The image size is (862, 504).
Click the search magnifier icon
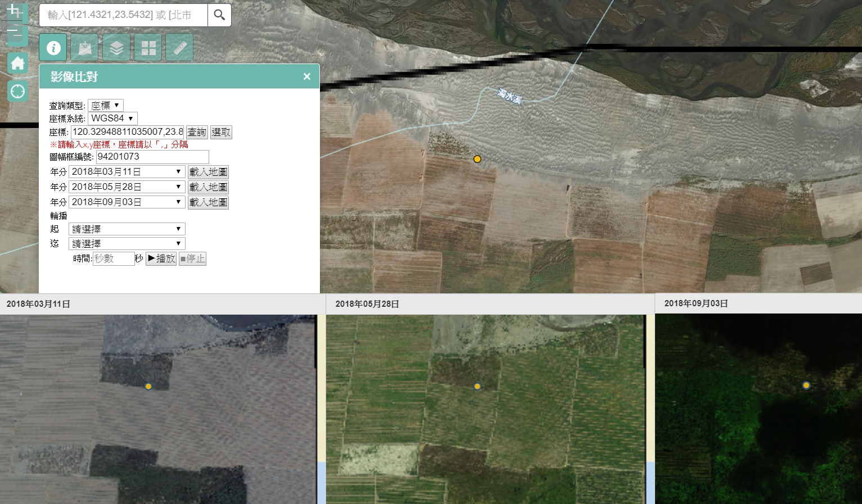click(x=219, y=15)
